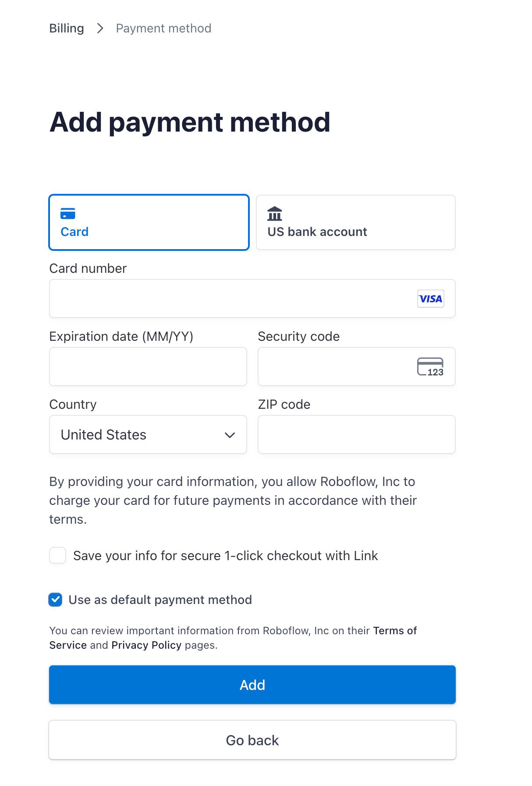Click into the Security code field
The image size is (532, 786).
pos(335,367)
